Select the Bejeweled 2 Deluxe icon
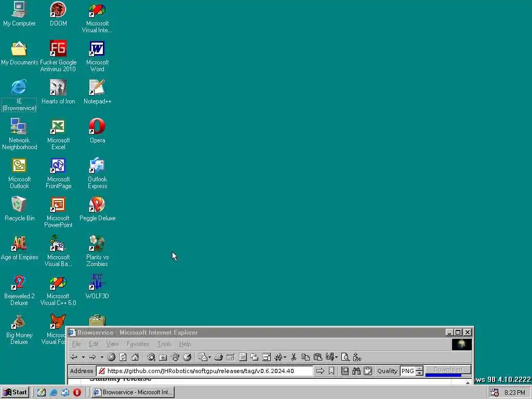The width and height of the screenshot is (532, 399). point(19,290)
